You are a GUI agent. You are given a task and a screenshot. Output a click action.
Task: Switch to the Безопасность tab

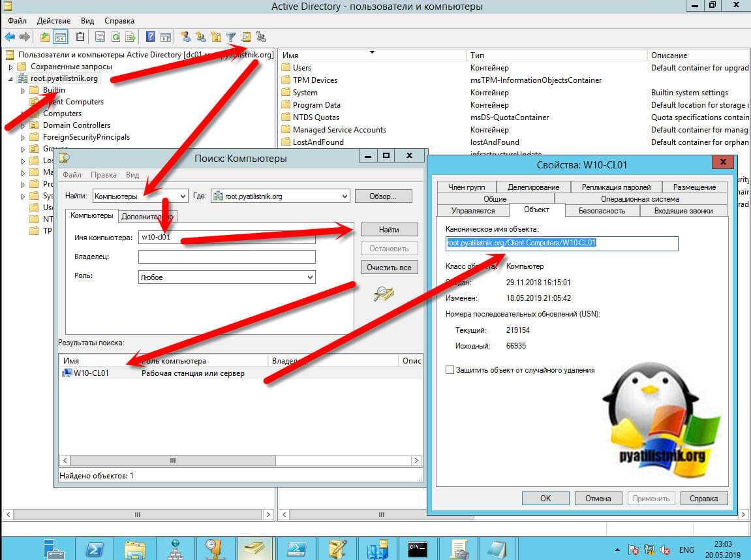(x=602, y=210)
